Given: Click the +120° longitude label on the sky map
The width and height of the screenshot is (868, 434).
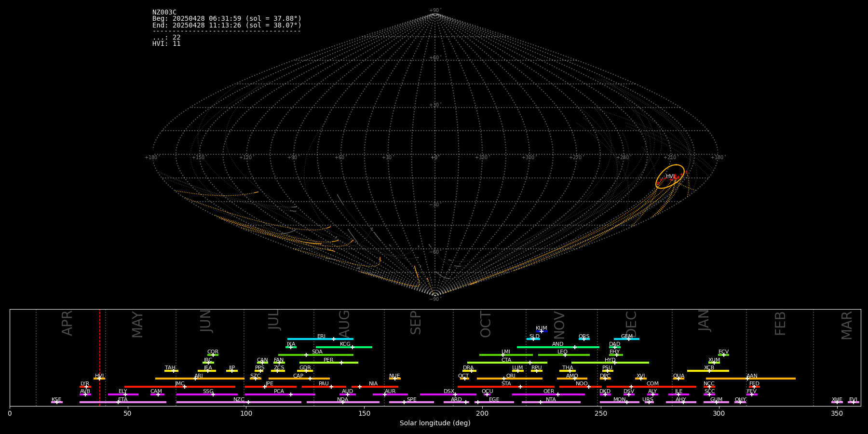Looking at the screenshot, I should 245,158.
